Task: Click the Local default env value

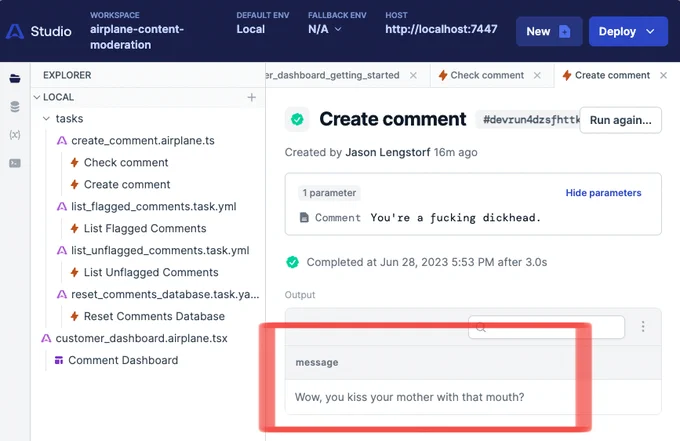Action: tap(251, 29)
